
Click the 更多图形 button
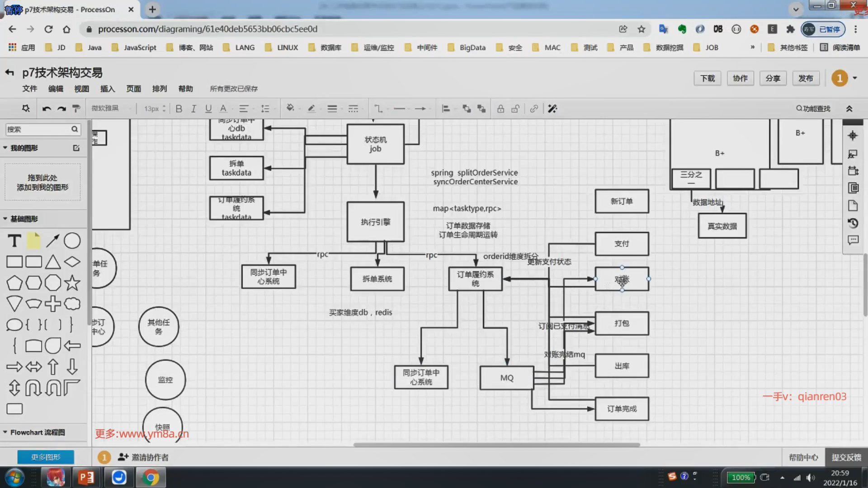coord(46,457)
